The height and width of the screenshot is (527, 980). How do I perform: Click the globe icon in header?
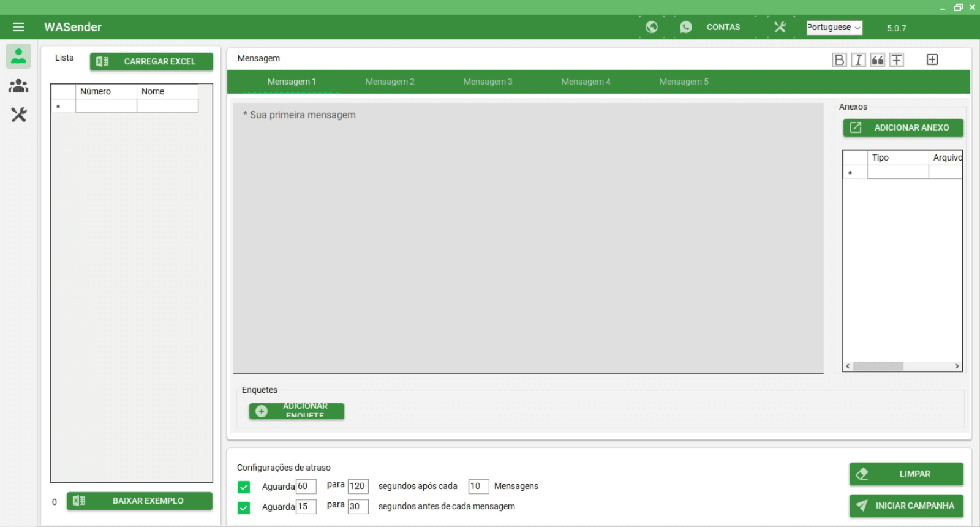tap(652, 27)
